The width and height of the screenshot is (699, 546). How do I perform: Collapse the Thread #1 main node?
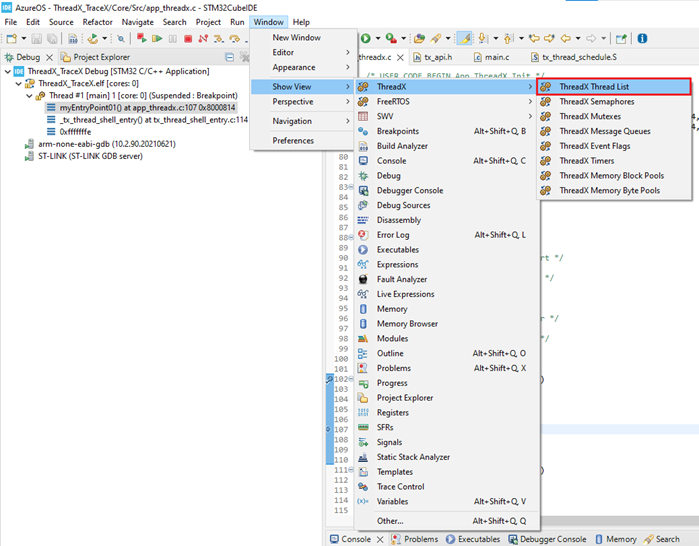pyautogui.click(x=29, y=95)
